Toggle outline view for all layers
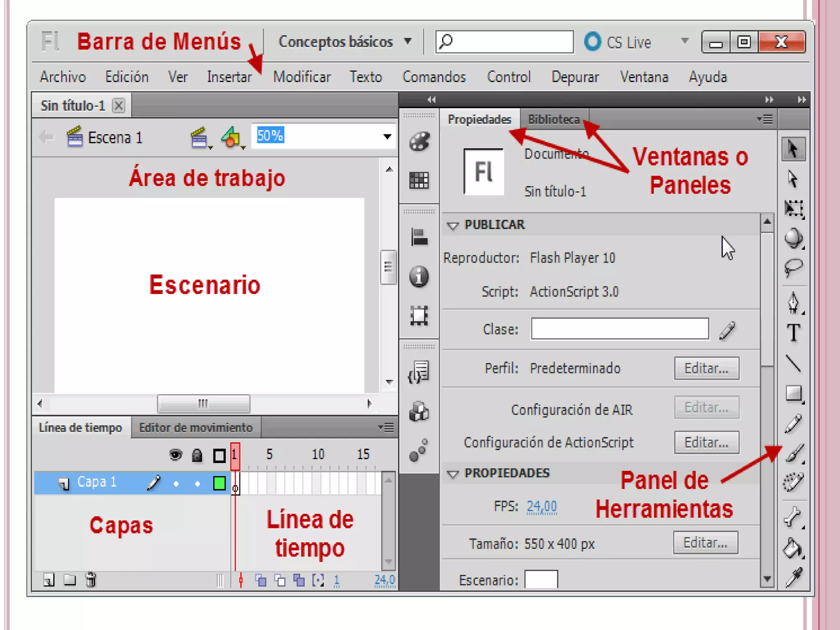Viewport: 840px width, 630px height. point(219,455)
